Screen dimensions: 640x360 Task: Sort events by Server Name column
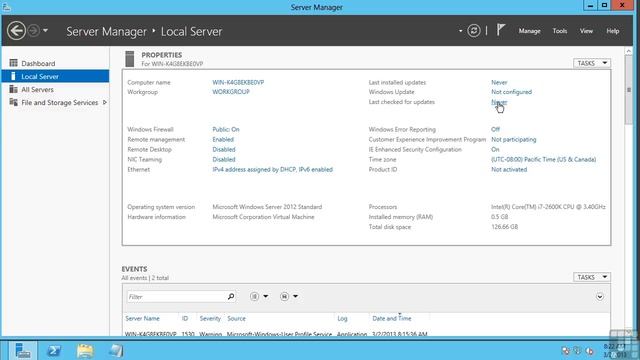click(x=142, y=318)
